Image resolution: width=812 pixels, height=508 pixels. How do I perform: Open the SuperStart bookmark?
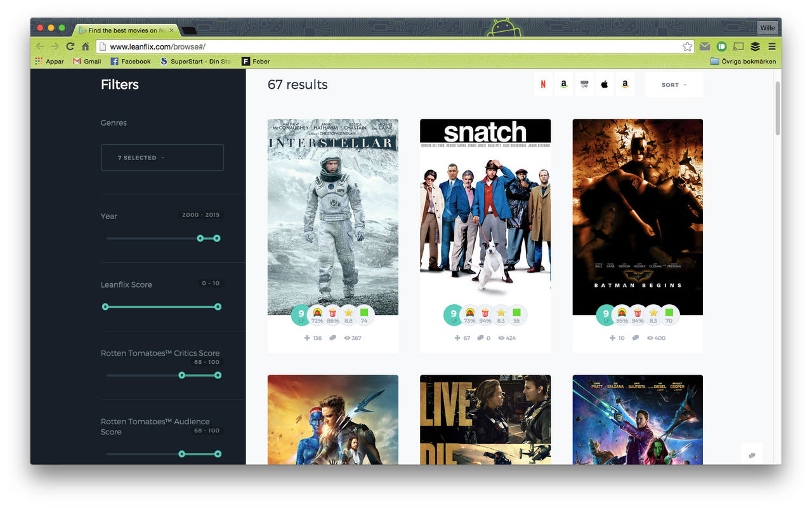pyautogui.click(x=195, y=62)
